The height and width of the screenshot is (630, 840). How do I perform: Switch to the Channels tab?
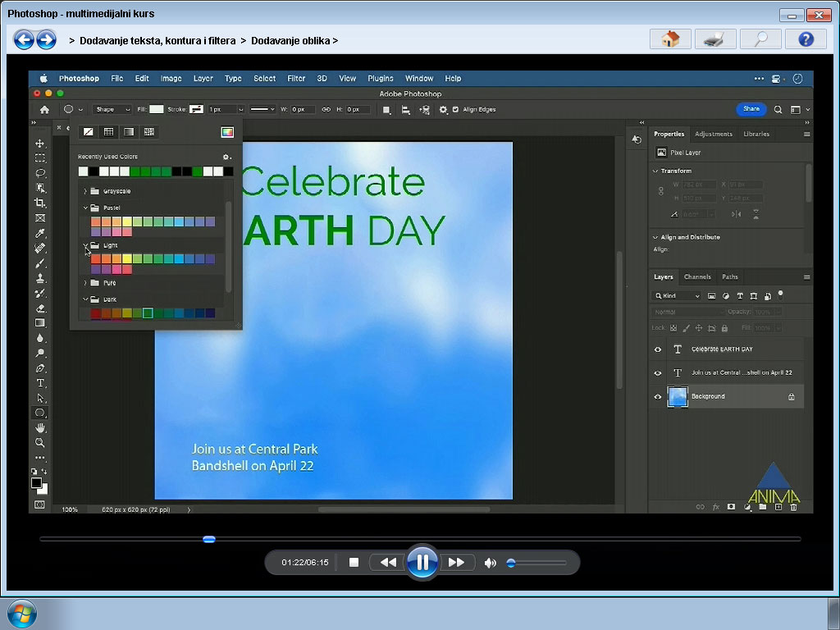(x=697, y=277)
